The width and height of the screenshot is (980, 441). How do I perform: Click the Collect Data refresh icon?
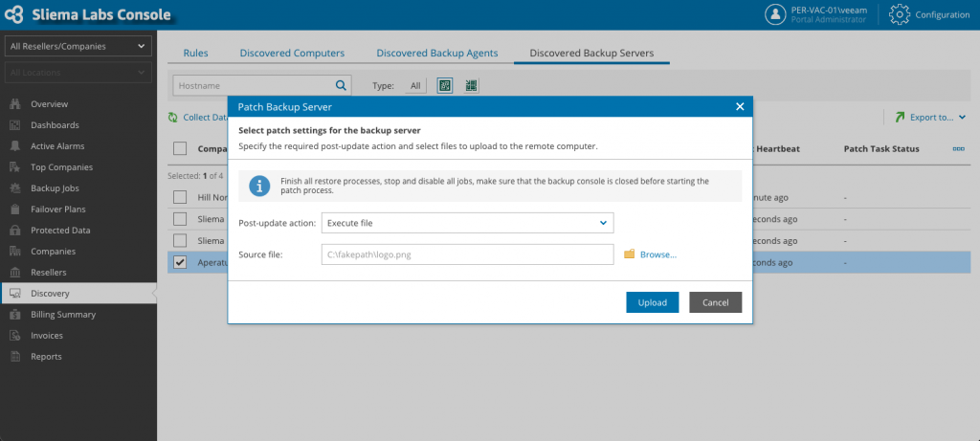tap(173, 118)
